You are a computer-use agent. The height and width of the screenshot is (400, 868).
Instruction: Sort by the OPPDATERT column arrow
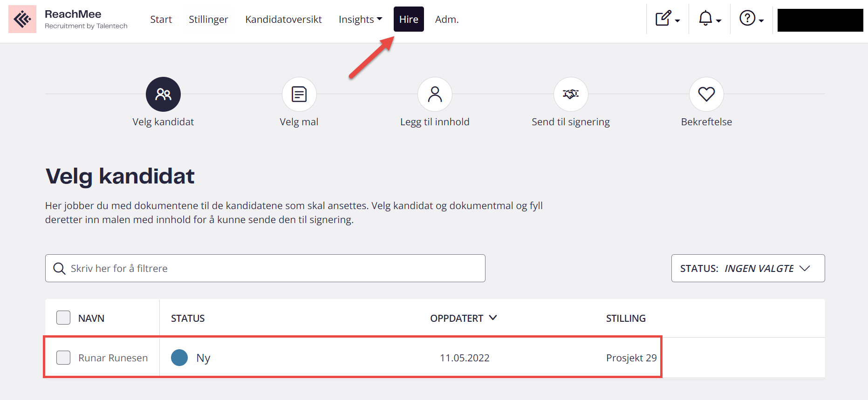tap(493, 318)
